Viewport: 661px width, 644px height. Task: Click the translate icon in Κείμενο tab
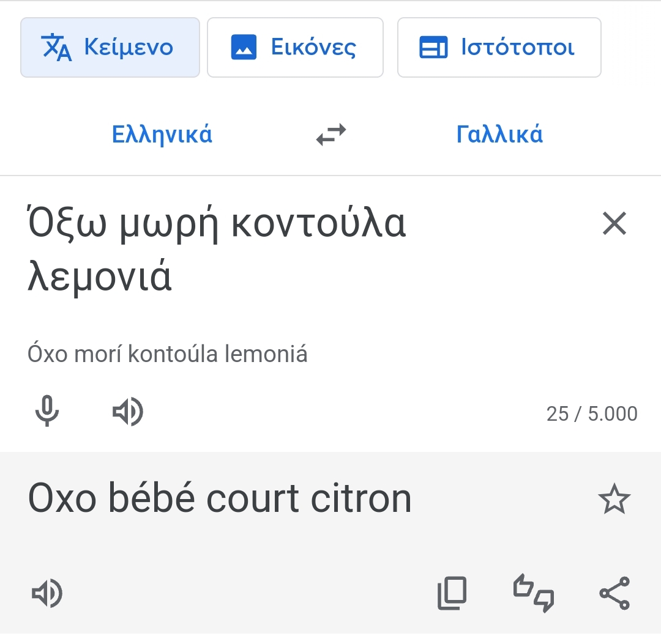tap(57, 48)
